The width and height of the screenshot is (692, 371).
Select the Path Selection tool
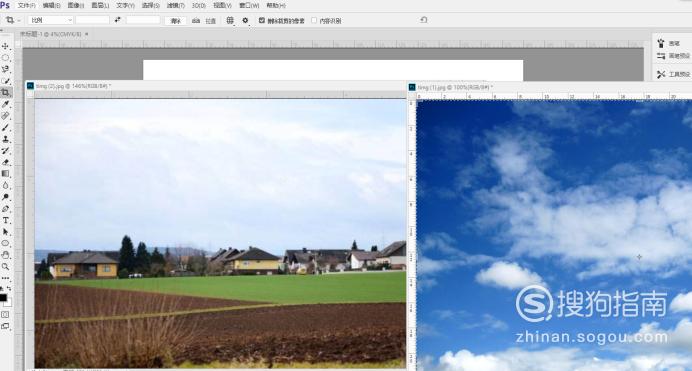tap(5, 232)
